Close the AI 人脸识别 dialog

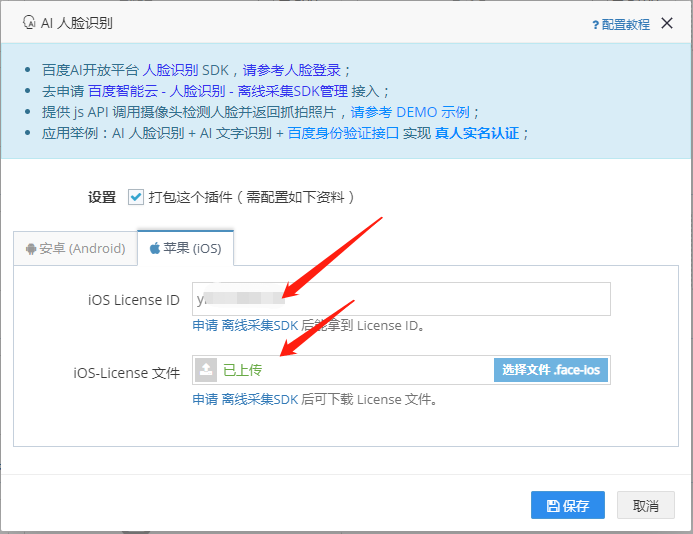point(667,23)
